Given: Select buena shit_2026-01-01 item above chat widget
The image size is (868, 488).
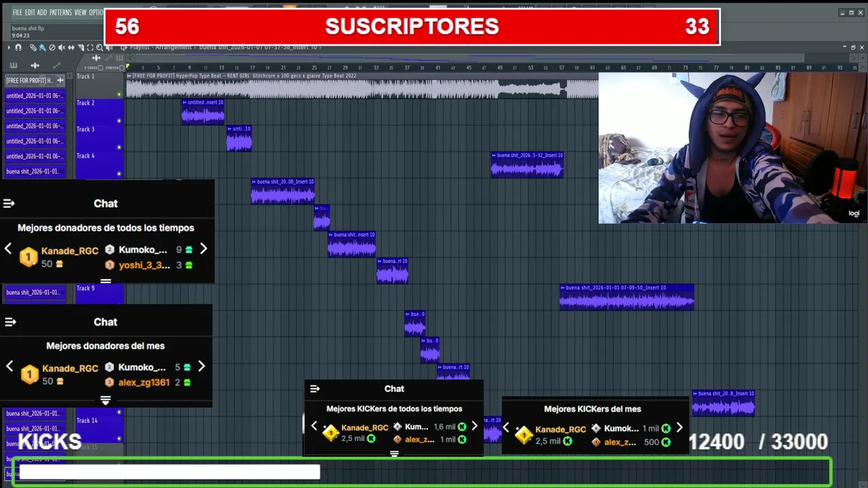Looking at the screenshot, I should 35,171.
